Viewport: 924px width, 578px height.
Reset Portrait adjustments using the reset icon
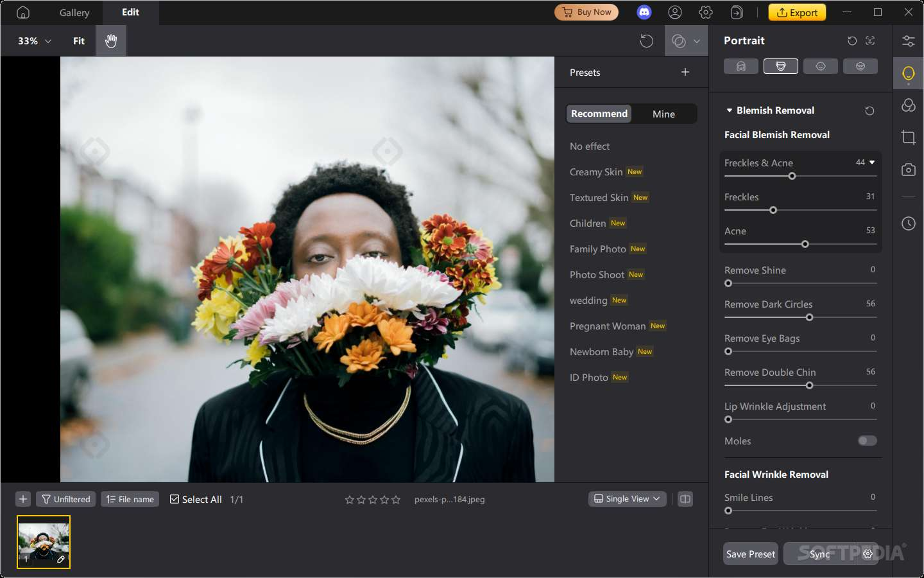(x=851, y=40)
